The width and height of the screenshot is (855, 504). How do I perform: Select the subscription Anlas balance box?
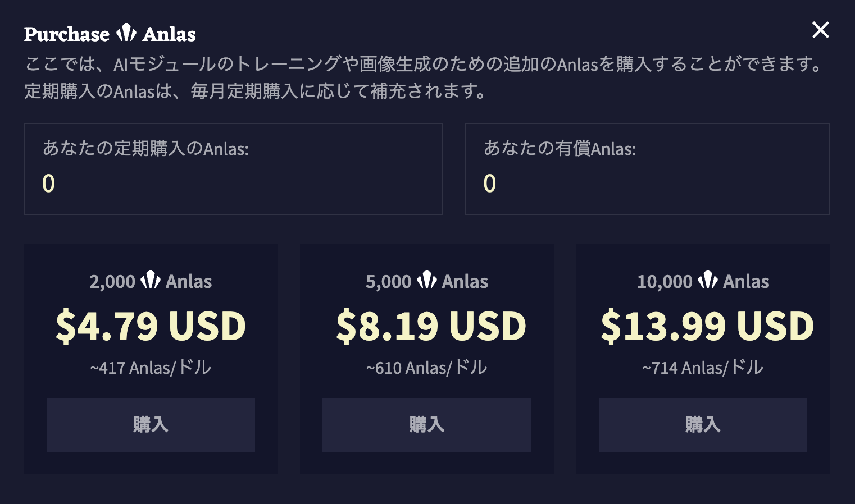click(233, 169)
